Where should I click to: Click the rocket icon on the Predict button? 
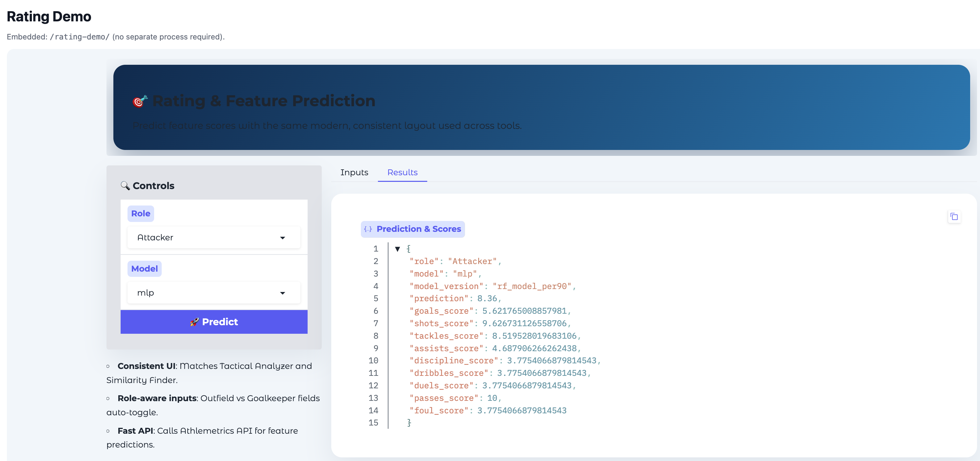click(195, 322)
